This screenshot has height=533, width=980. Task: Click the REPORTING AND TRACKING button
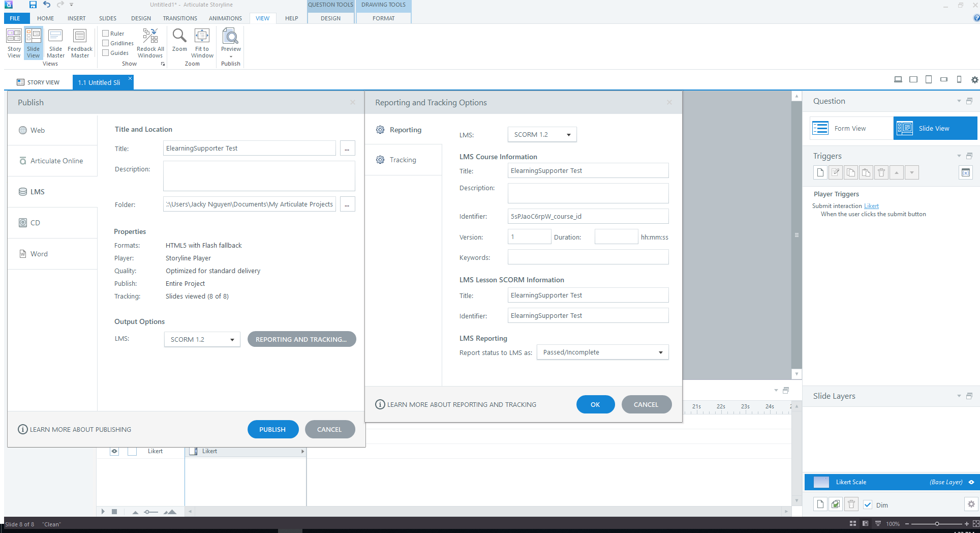click(301, 339)
